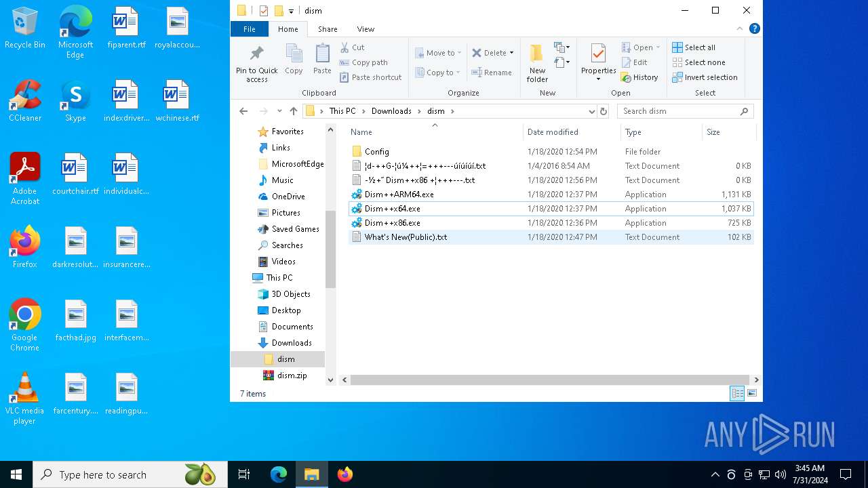Select CCleaner desktop shortcut
Image resolution: width=868 pixels, height=488 pixels.
(x=25, y=101)
